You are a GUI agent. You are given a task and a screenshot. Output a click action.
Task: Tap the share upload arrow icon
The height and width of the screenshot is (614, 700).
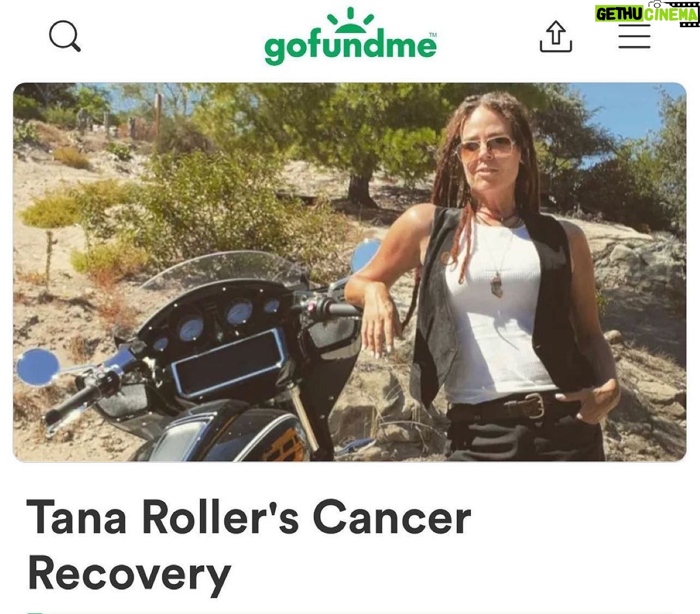(555, 37)
